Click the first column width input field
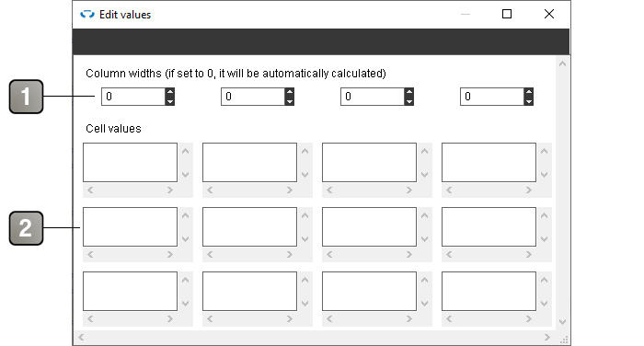 click(x=133, y=97)
